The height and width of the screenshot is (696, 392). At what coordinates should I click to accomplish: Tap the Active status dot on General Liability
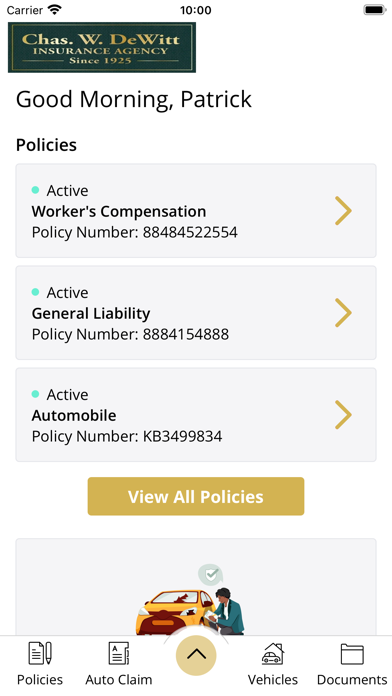(x=36, y=292)
